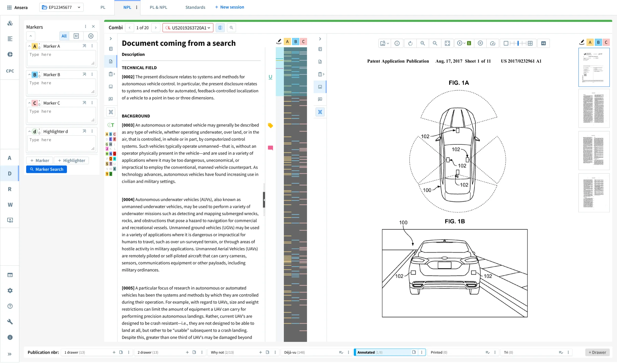Click the Marker Search button
Viewport: 617px width, 364px height.
[x=47, y=169]
